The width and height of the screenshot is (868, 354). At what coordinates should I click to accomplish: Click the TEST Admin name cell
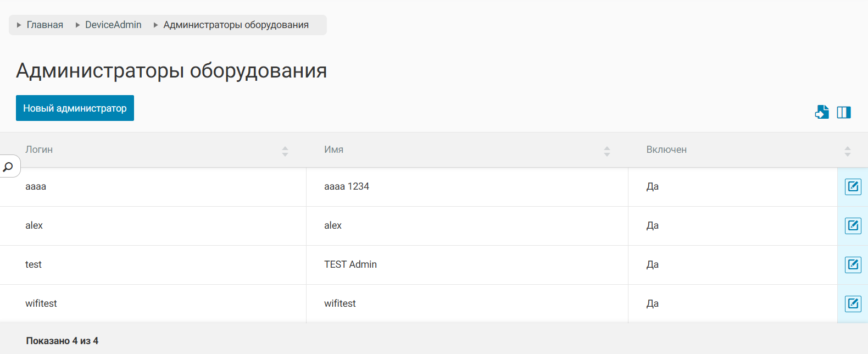[350, 264]
